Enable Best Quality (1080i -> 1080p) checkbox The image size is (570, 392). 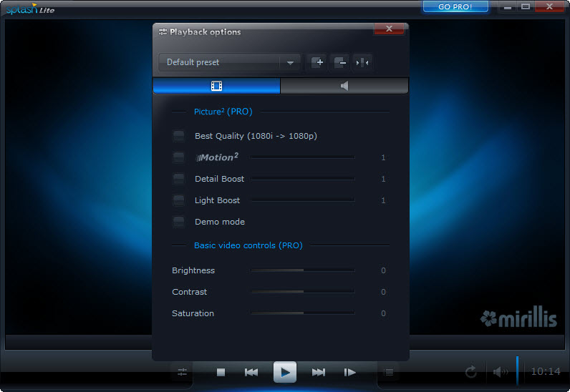[178, 136]
